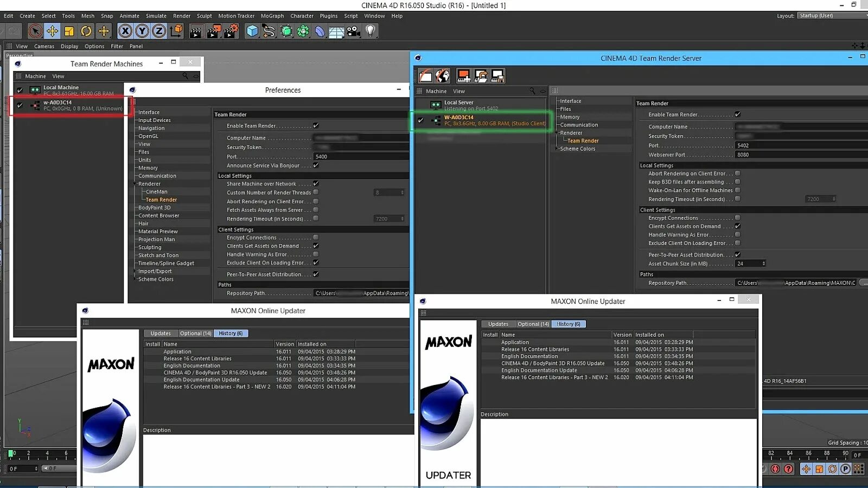Click the red question mark keyframe icon
Viewport: 868px width, 488px height.
[788, 469]
